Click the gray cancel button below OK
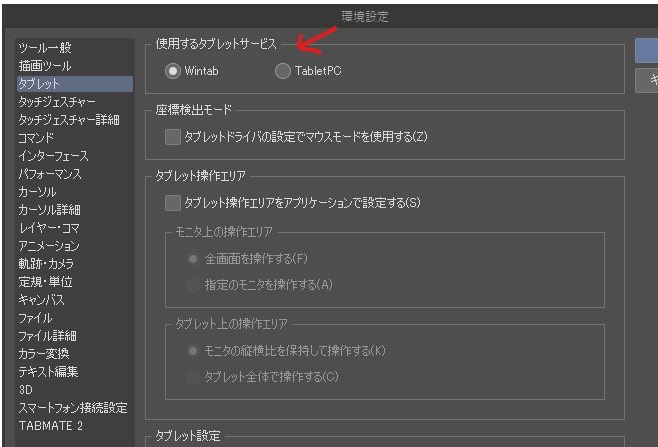The height and width of the screenshot is (447, 658). pyautogui.click(x=647, y=80)
